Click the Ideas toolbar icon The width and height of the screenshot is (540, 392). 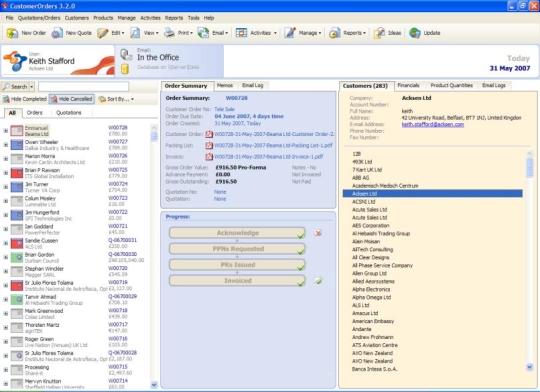click(379, 33)
